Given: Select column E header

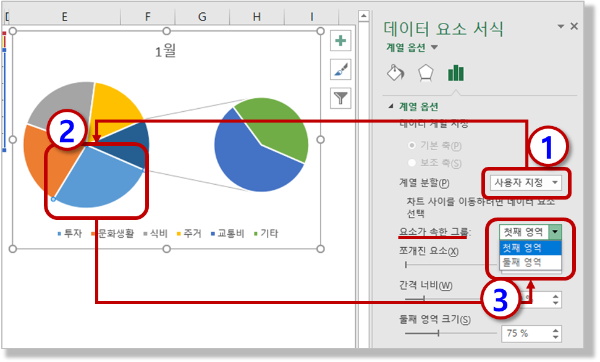Looking at the screenshot, I should 64,16.
